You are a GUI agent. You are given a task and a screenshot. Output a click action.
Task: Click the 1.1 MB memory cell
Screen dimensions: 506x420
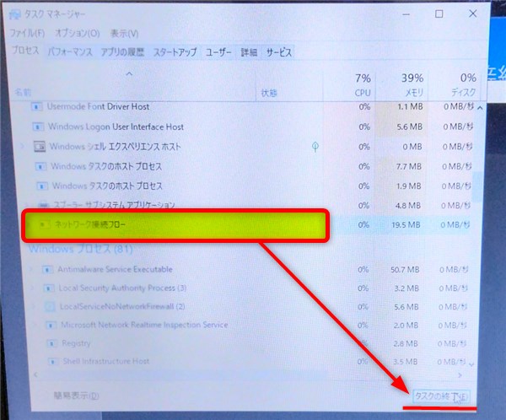click(410, 106)
